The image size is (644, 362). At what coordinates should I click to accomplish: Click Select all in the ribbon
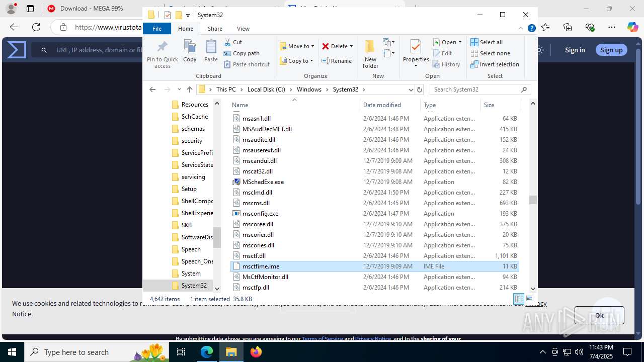click(x=487, y=42)
